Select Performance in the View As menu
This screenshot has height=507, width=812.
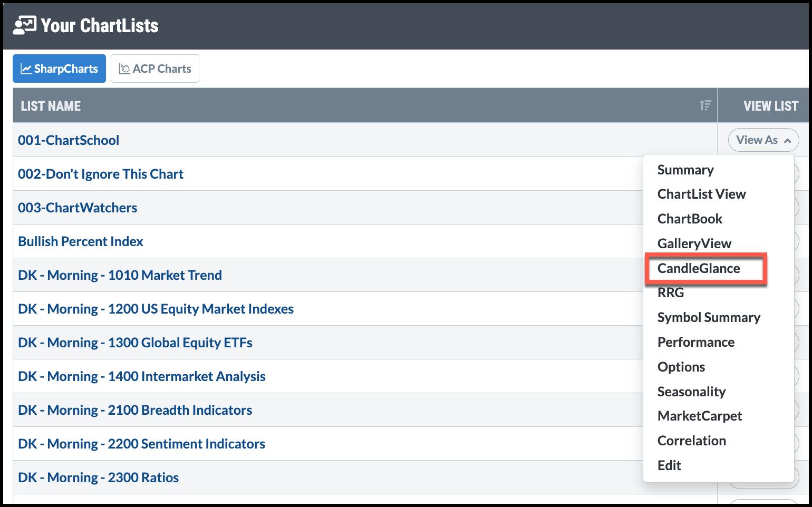tap(695, 342)
